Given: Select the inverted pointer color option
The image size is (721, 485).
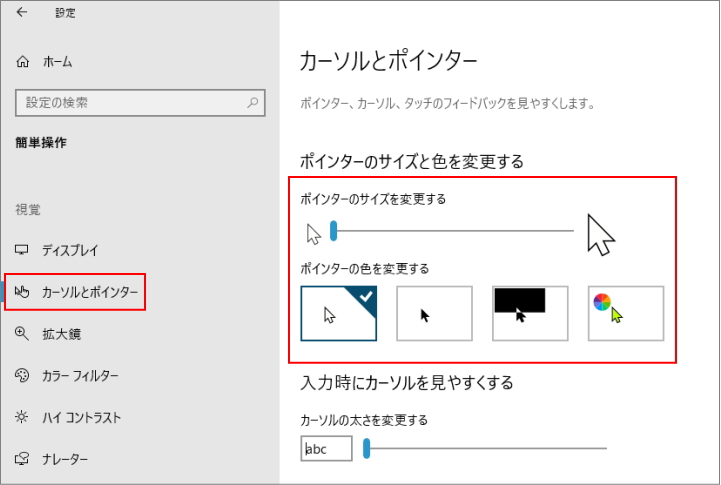Looking at the screenshot, I should tap(530, 314).
